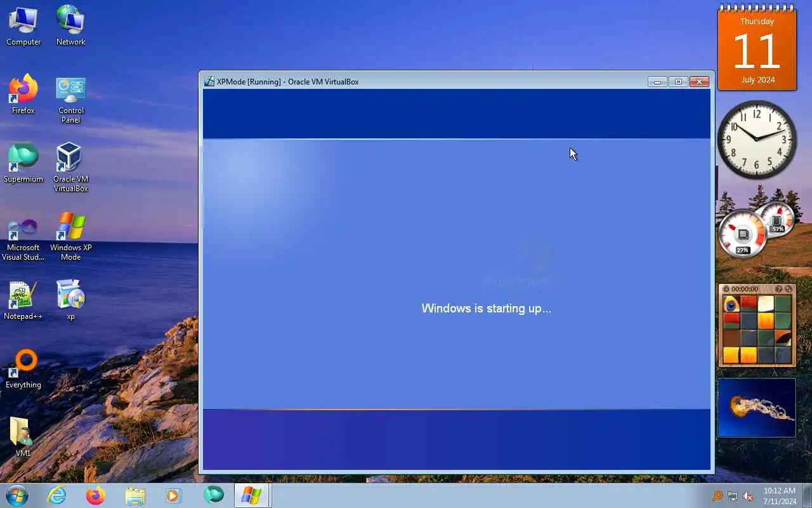Click the picture puzzle help hint icon
The image size is (812, 508).
pos(779,289)
